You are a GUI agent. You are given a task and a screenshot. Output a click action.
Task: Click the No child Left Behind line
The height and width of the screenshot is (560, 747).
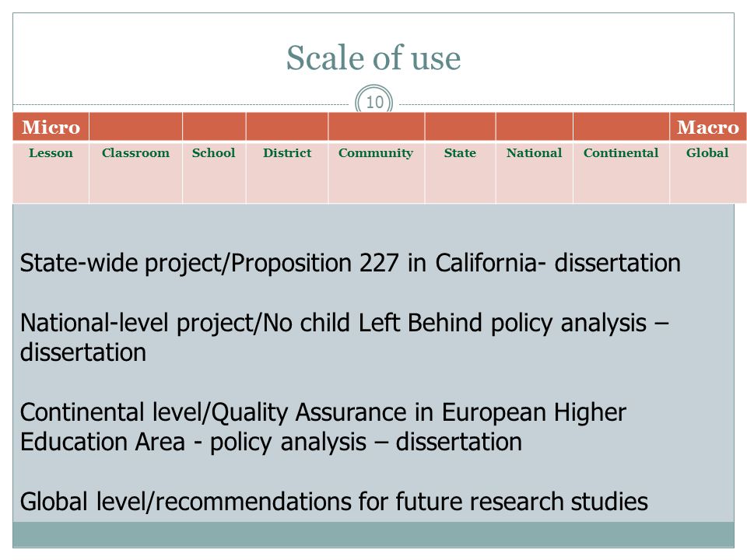344,323
